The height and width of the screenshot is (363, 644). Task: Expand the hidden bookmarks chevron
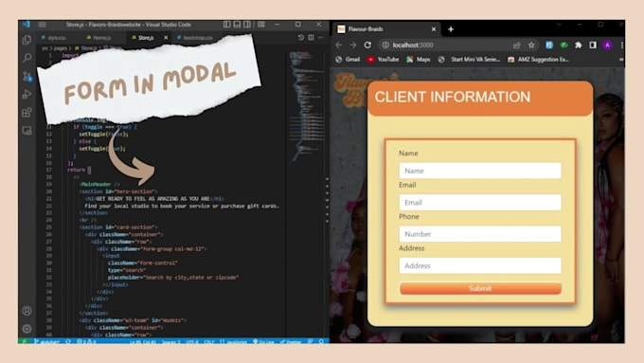point(621,60)
